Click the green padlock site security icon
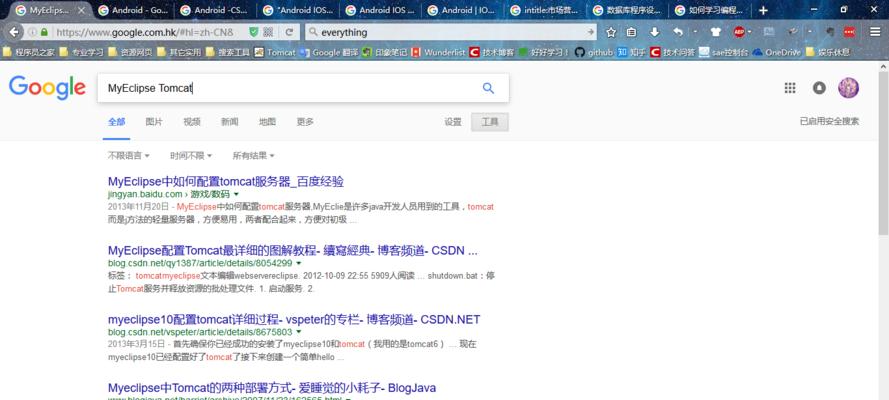The image size is (889, 400). pyautogui.click(x=44, y=32)
